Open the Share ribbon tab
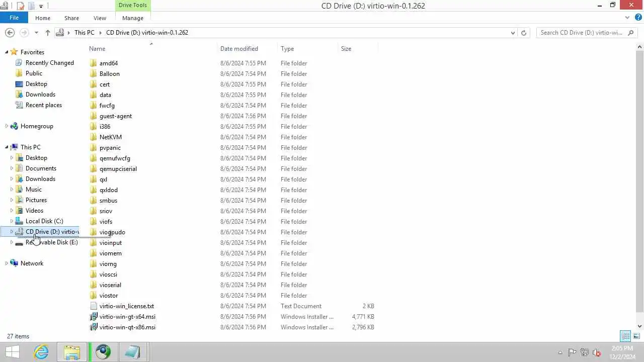 point(71,18)
